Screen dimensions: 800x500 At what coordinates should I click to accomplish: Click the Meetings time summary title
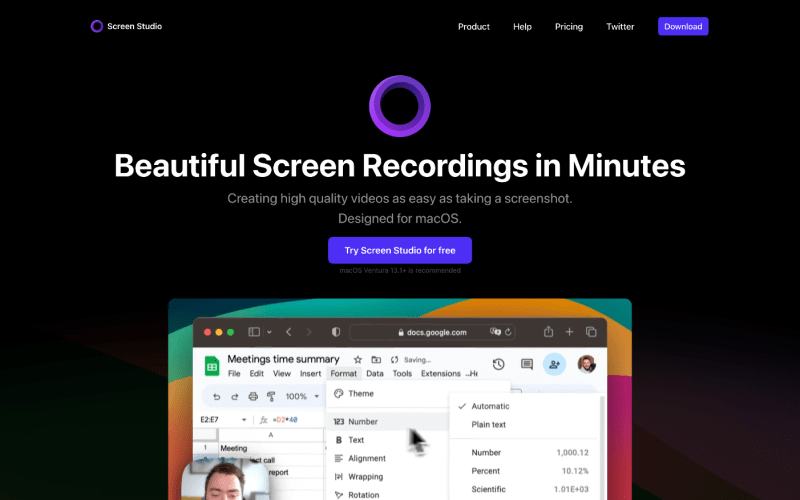(283, 359)
